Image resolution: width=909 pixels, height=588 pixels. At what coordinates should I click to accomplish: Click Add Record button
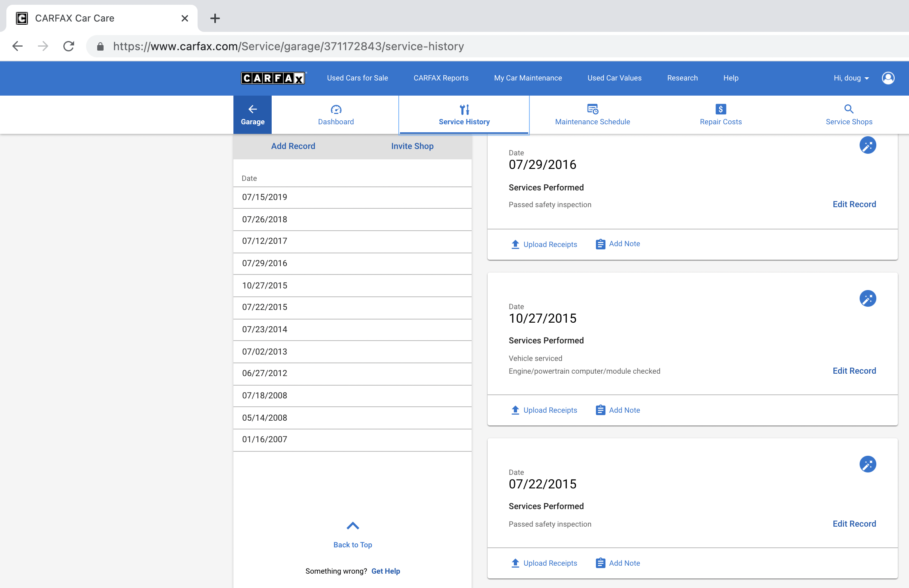293,146
